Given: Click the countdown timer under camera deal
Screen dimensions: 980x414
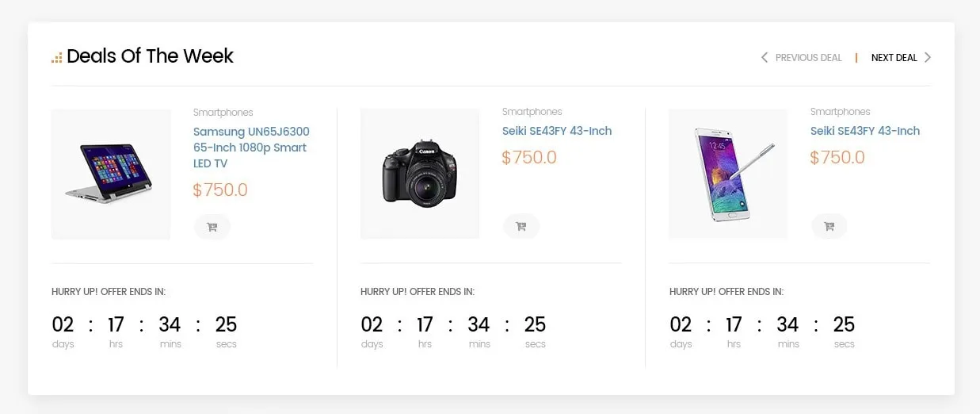Looking at the screenshot, I should pos(454,332).
